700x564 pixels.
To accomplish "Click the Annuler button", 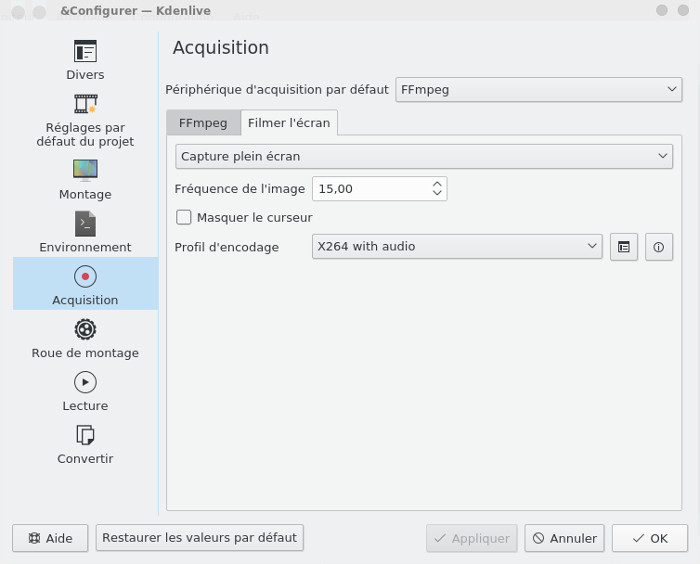I will [564, 538].
